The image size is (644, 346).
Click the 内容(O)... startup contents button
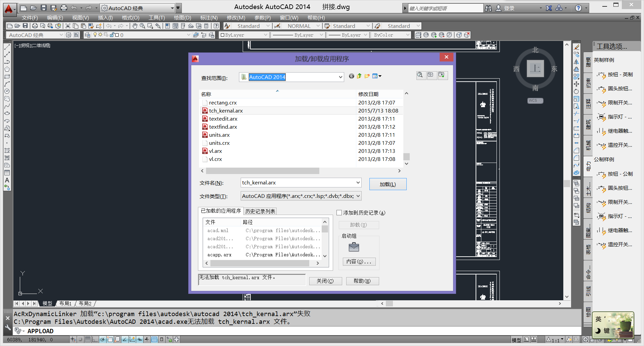[x=359, y=262]
